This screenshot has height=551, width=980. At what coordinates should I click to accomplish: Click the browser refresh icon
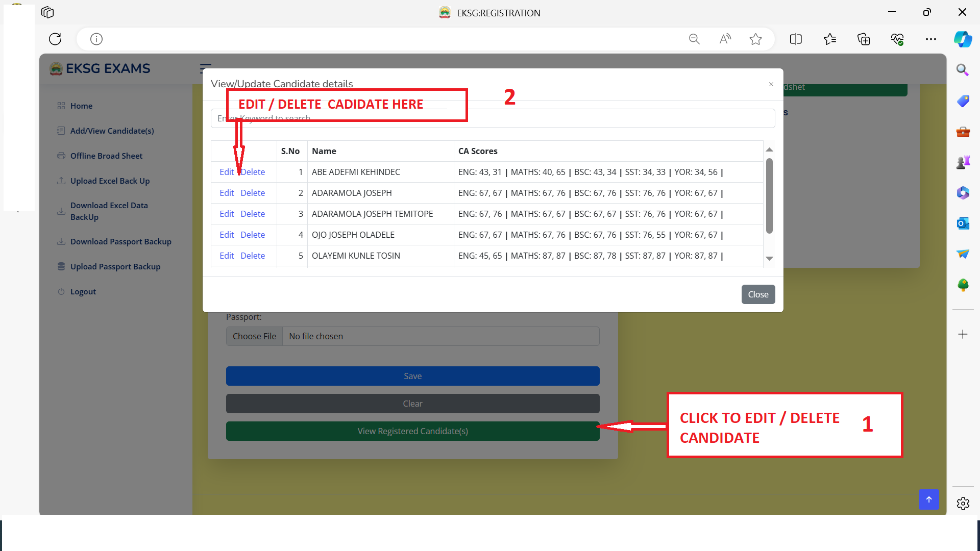[x=55, y=39]
